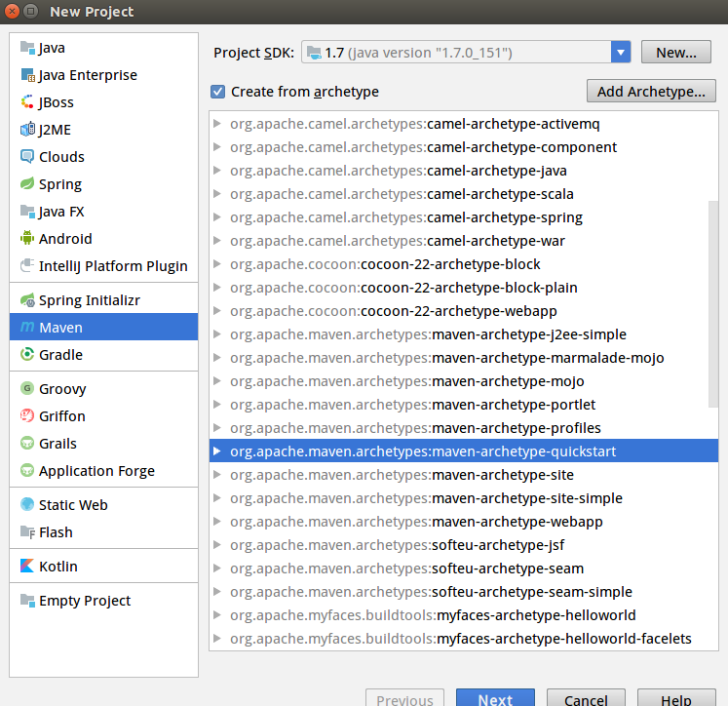728x706 pixels.
Task: Select maven-archetype-marmalade-mojo archetype
Action: pyautogui.click(x=463, y=358)
